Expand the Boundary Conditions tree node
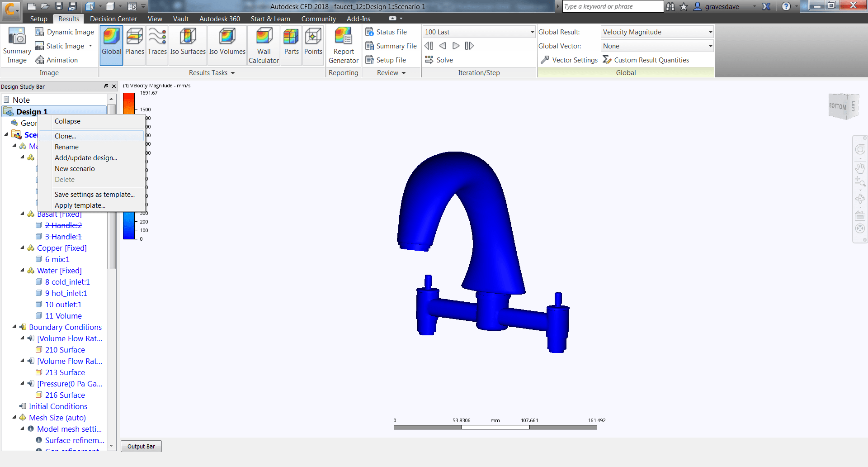 pyautogui.click(x=14, y=327)
